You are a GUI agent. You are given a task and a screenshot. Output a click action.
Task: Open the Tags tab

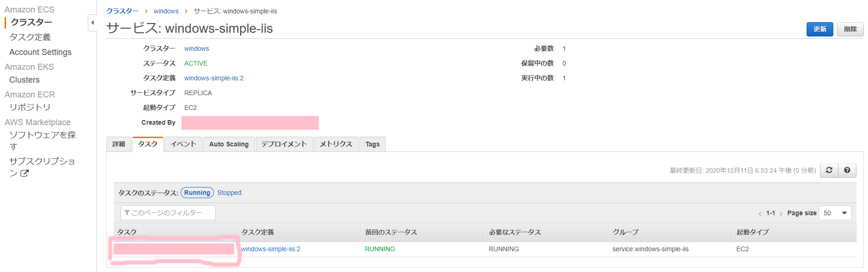pyautogui.click(x=373, y=144)
